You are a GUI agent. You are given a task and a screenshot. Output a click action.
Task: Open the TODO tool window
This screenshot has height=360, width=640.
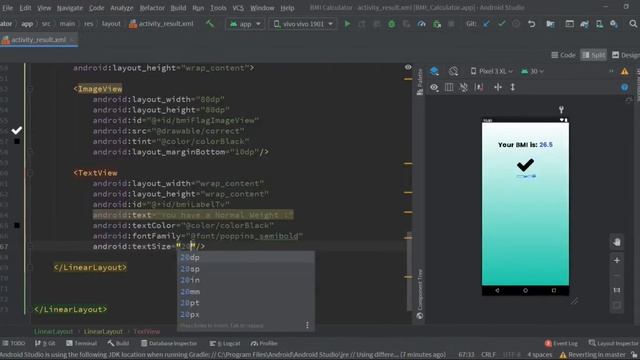pyautogui.click(x=13, y=343)
